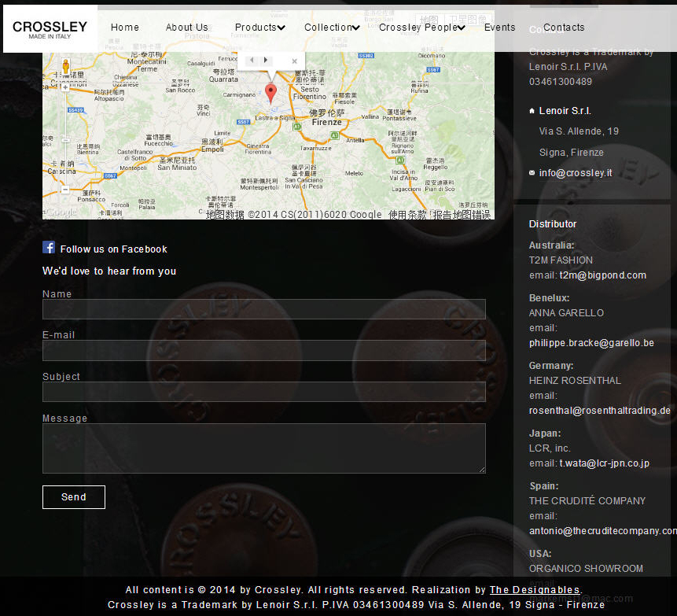Screen dimensions: 677x616
Task: Click the envelope icon beside info@crossley.it
Action: tap(532, 173)
